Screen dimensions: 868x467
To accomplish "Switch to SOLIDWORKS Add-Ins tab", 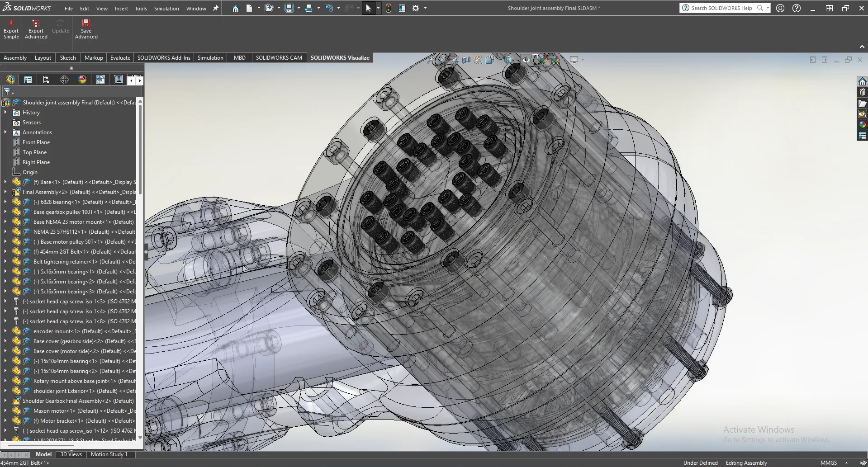I will [x=164, y=58].
